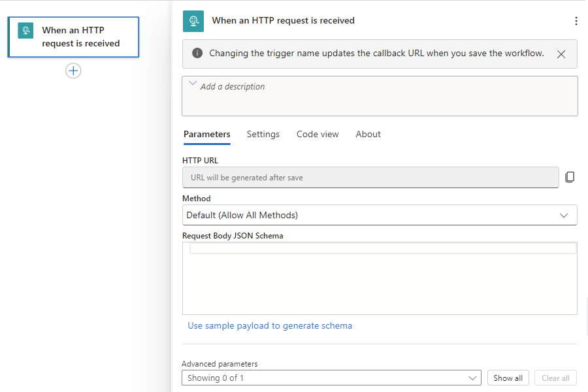Click the info icon in the notification banner
Screen dimensions: 588x392
197,54
